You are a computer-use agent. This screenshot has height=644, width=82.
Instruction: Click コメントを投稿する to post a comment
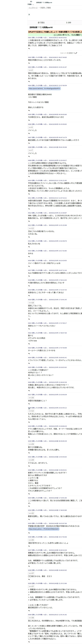click(67, 53)
